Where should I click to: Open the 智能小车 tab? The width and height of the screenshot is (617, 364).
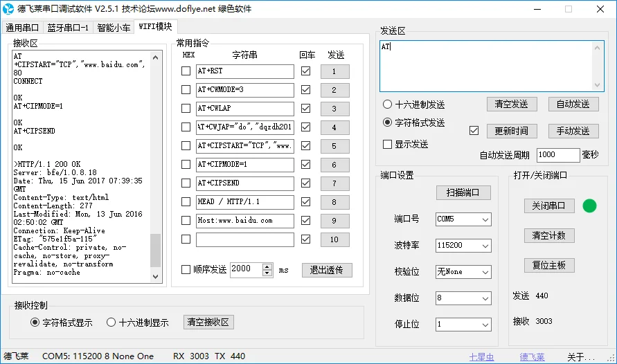tap(114, 28)
